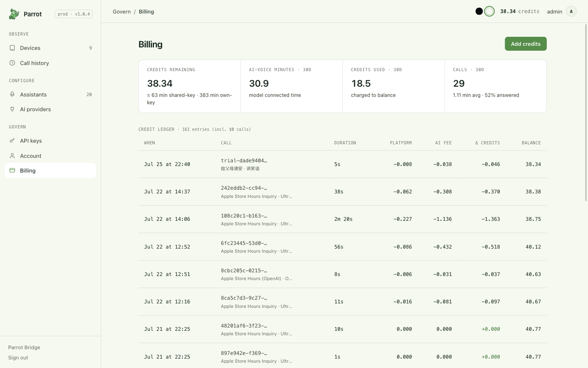Click the 38.34 credits header indicator
The image size is (588, 368).
[520, 11]
